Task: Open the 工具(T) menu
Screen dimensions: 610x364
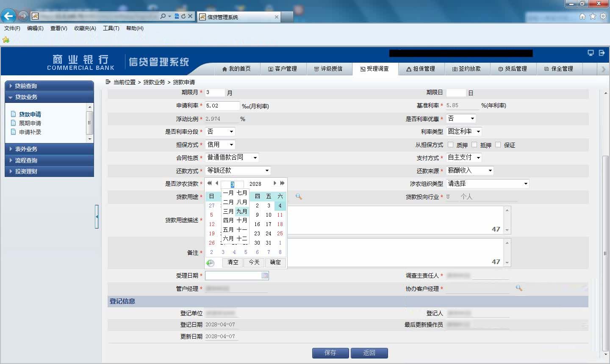Action: pyautogui.click(x=111, y=28)
